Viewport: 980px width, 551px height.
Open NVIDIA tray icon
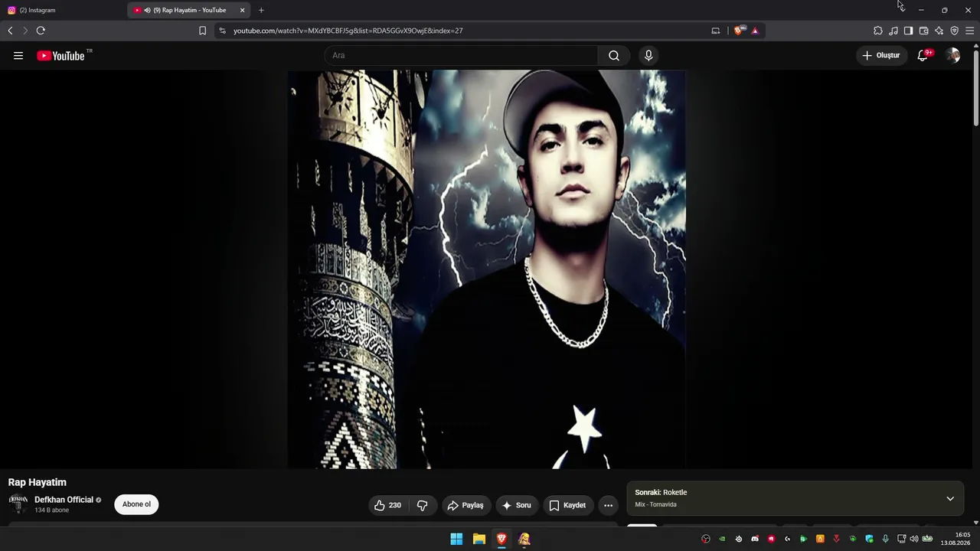click(x=722, y=539)
